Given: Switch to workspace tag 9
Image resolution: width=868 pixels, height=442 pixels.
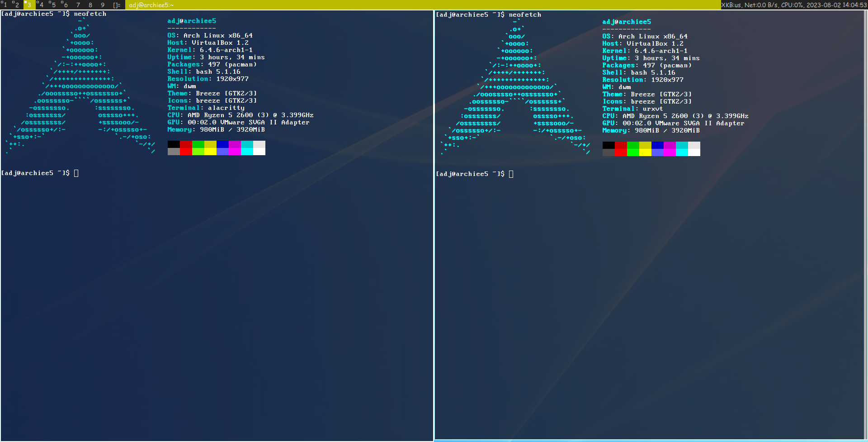Looking at the screenshot, I should tap(102, 5).
